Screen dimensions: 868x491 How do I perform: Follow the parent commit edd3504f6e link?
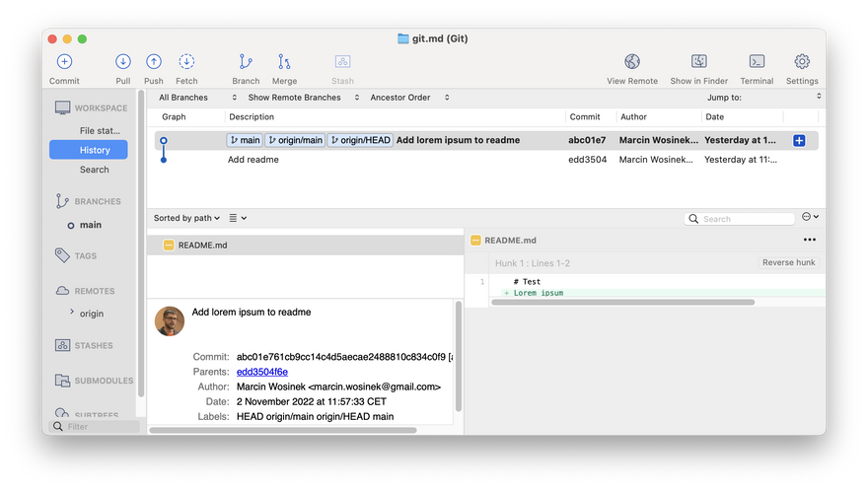[262, 372]
